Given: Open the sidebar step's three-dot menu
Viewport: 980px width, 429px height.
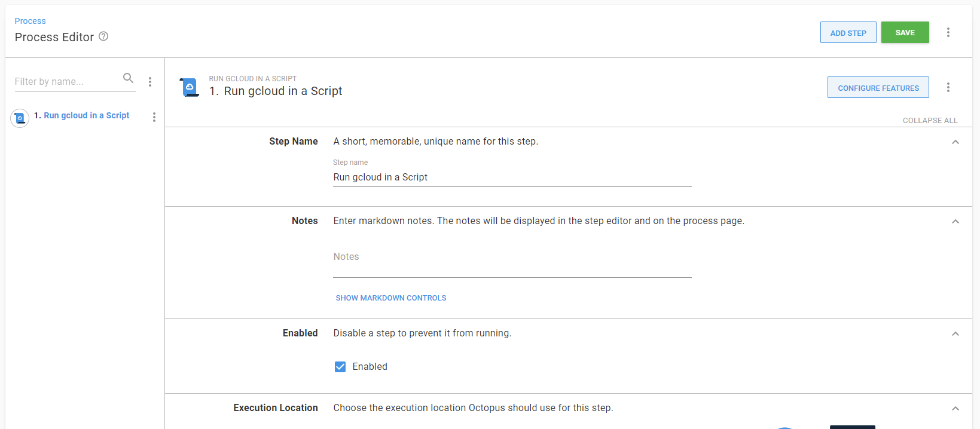Looking at the screenshot, I should (x=154, y=117).
